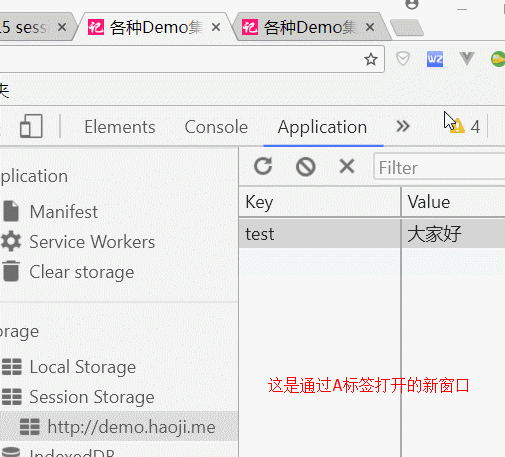Collapse Session Storage
Viewport: 505px width, 457px height.
[92, 397]
